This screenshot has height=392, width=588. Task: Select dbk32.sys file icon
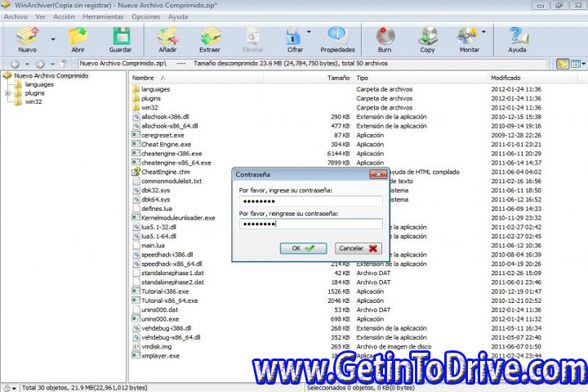136,190
